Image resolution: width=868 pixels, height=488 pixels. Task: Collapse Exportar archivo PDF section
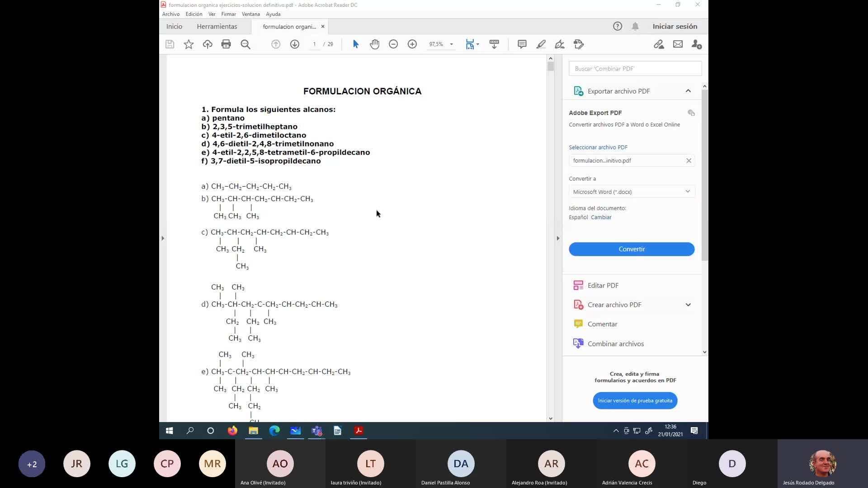coord(688,91)
